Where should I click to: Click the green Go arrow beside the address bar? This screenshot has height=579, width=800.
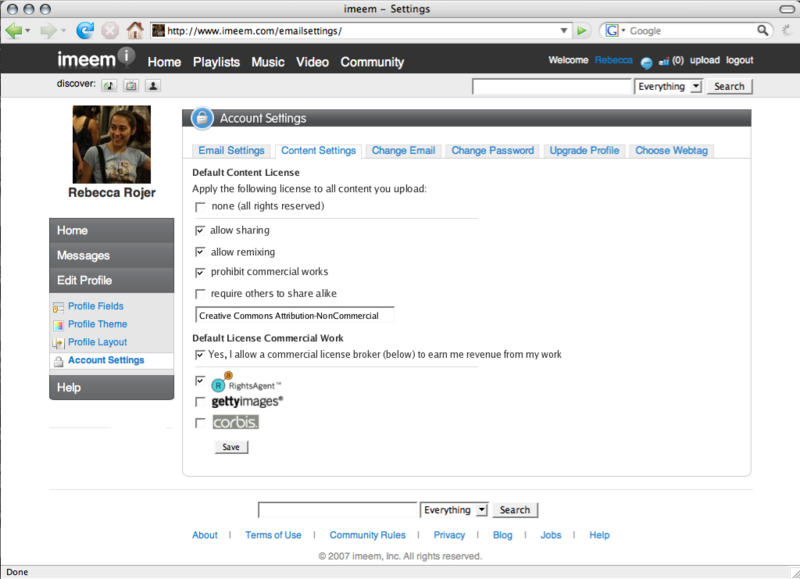(581, 31)
